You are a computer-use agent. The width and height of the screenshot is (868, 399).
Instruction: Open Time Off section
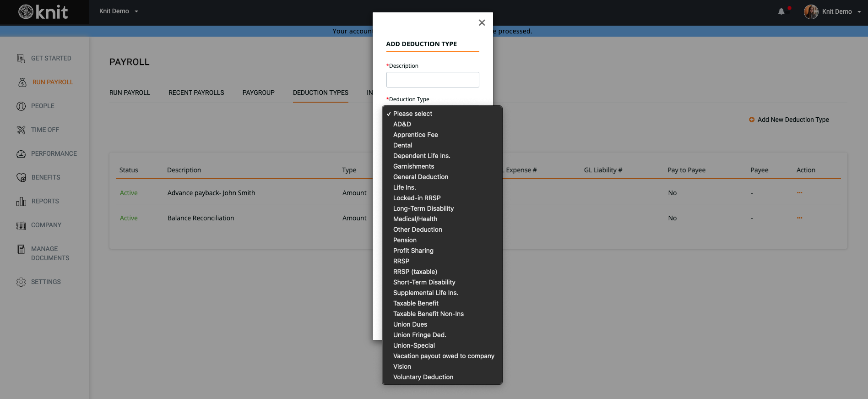[45, 130]
